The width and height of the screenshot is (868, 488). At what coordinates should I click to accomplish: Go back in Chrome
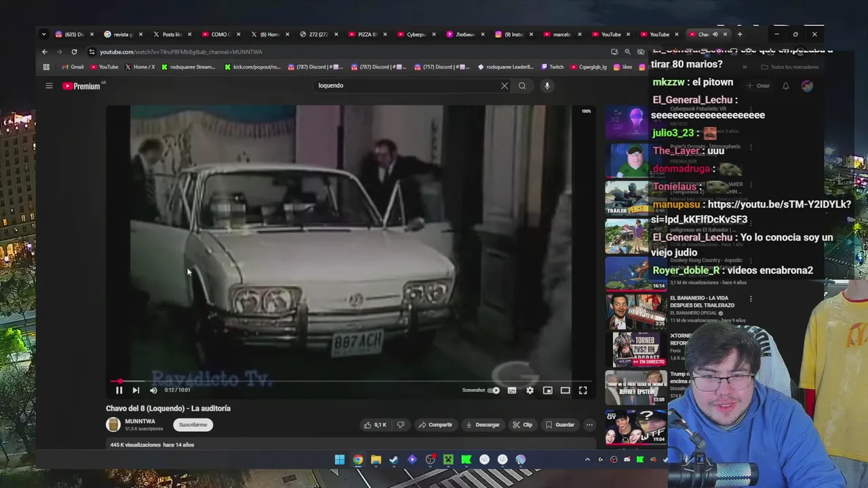45,52
